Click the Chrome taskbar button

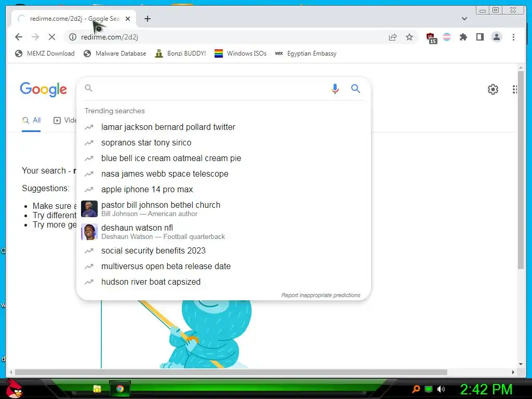pyautogui.click(x=120, y=389)
